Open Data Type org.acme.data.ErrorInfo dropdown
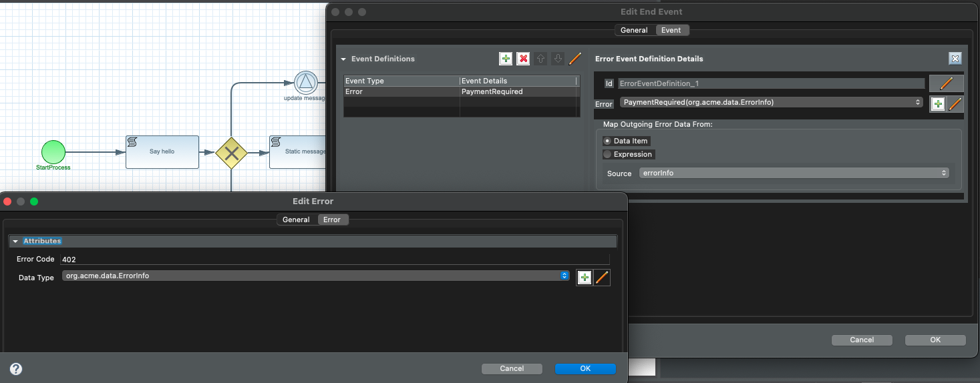Screen dimensions: 980x383 [315, 276]
